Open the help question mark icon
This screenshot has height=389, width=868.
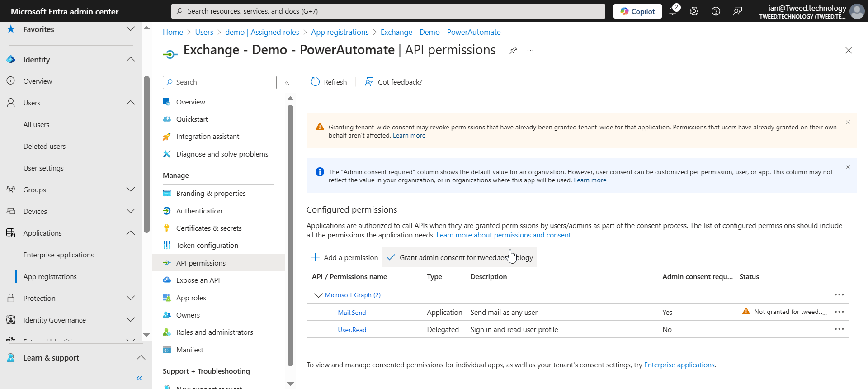[x=716, y=11]
